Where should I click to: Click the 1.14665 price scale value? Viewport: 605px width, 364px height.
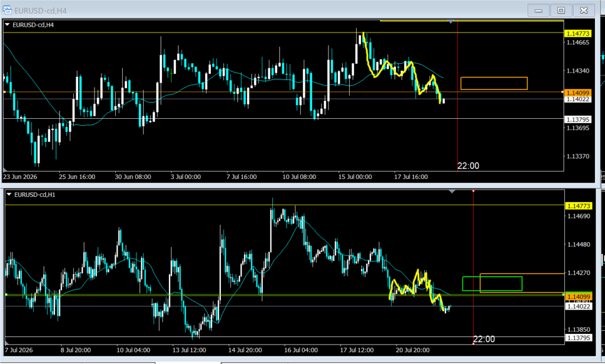pyautogui.click(x=578, y=43)
